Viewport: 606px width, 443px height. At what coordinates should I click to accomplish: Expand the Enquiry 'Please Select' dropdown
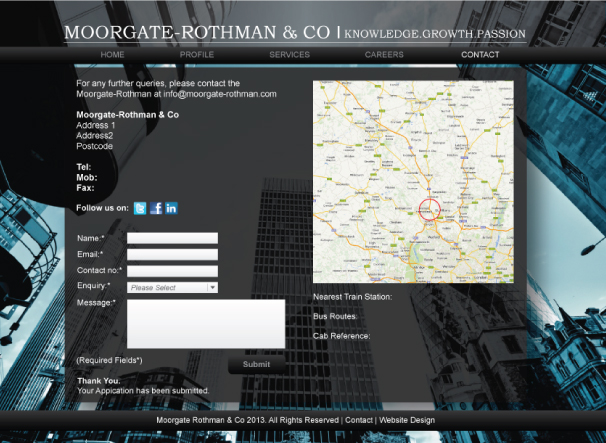tap(172, 288)
